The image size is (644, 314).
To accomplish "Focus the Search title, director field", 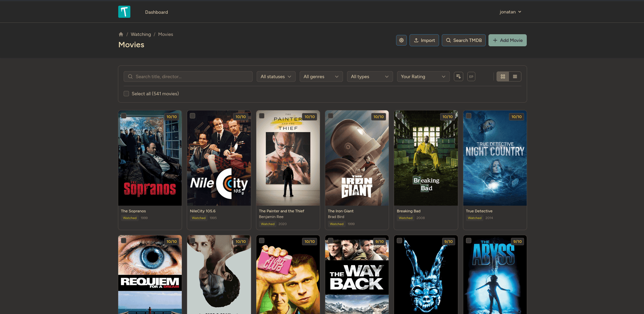I will click(x=188, y=76).
